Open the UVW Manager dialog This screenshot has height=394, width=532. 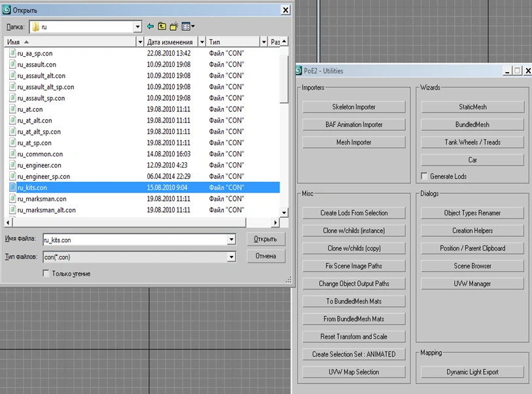pos(472,284)
